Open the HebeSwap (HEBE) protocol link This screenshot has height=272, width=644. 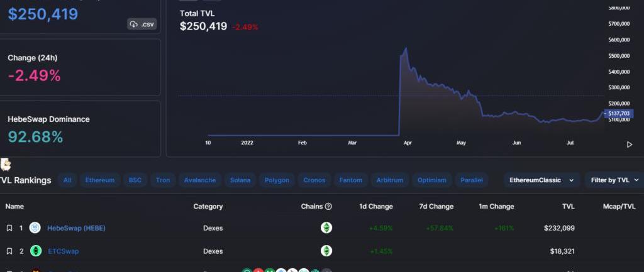[x=77, y=228]
